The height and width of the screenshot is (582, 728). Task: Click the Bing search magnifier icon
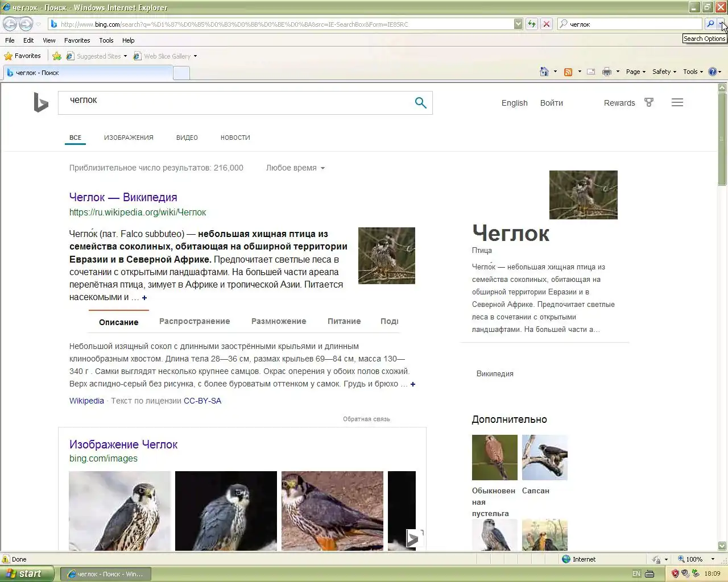(420, 103)
